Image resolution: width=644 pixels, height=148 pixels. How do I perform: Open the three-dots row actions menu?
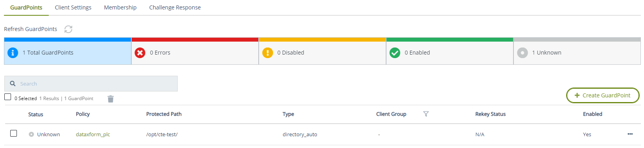point(630,134)
